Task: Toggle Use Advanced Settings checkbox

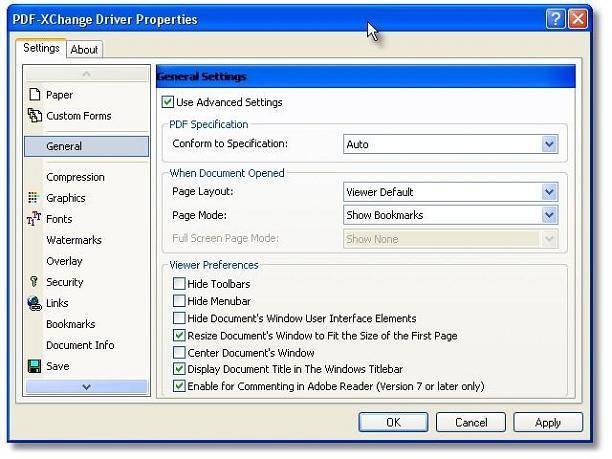Action: pos(167,102)
